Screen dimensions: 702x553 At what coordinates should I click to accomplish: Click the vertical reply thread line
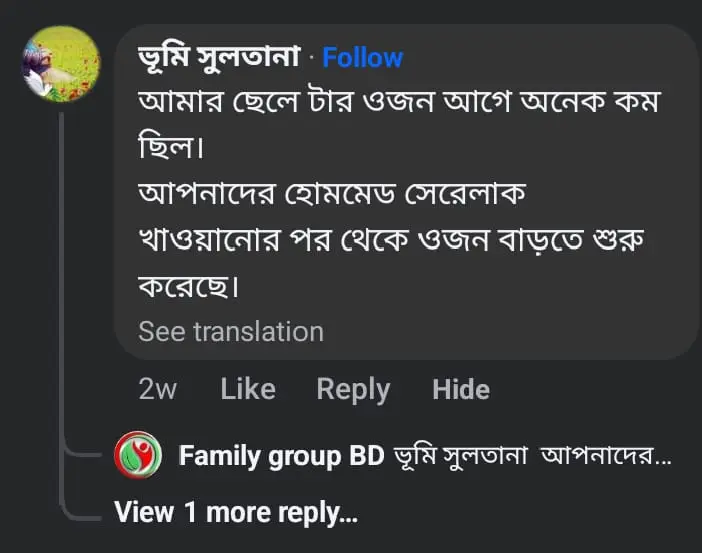click(62, 300)
